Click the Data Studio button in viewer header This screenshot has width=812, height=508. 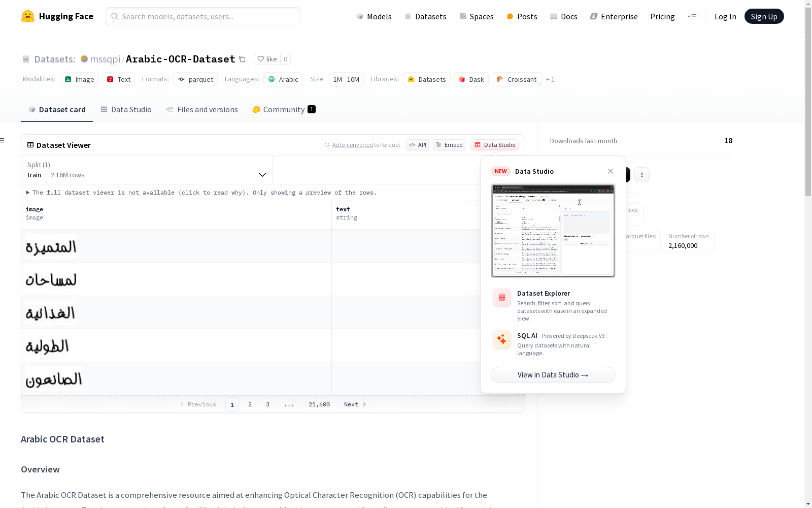tap(494, 145)
